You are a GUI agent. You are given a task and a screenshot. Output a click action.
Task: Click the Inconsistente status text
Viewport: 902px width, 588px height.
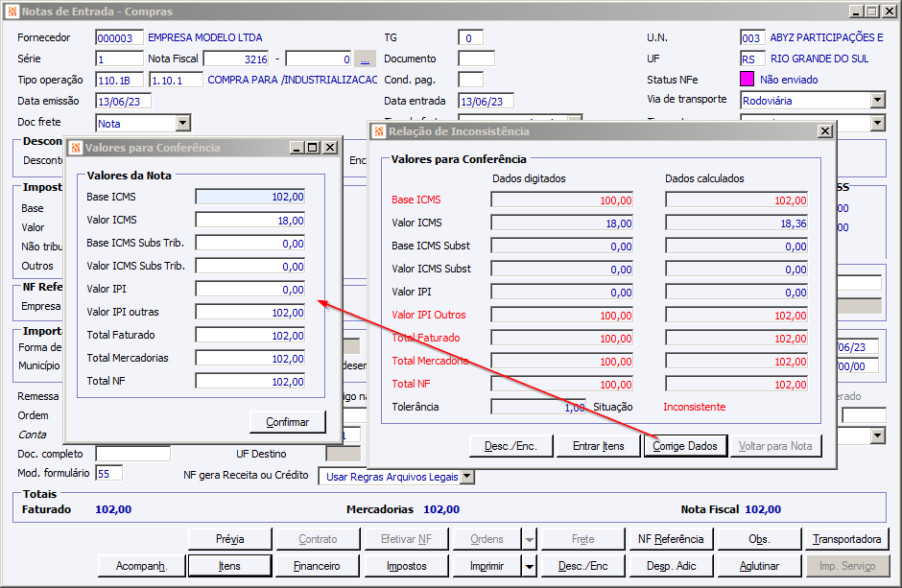point(695,407)
